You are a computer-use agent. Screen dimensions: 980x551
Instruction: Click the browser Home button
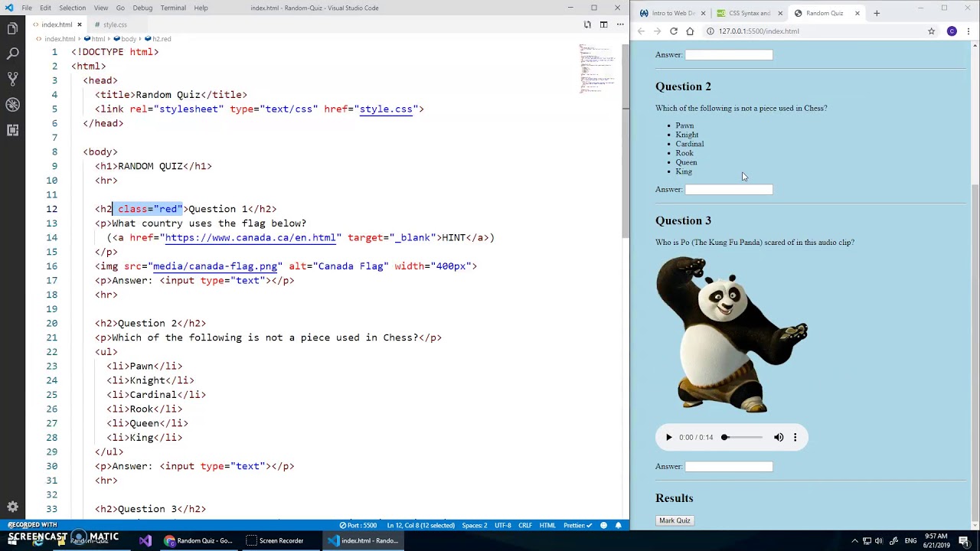(690, 31)
